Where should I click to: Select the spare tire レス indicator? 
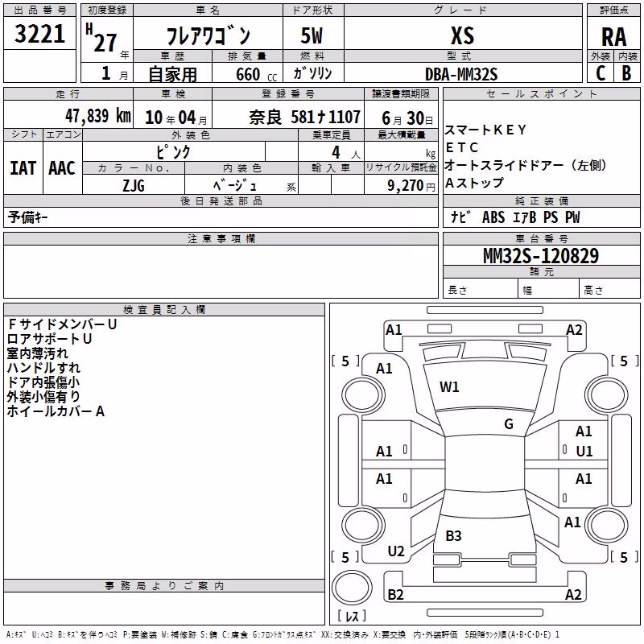click(x=352, y=616)
